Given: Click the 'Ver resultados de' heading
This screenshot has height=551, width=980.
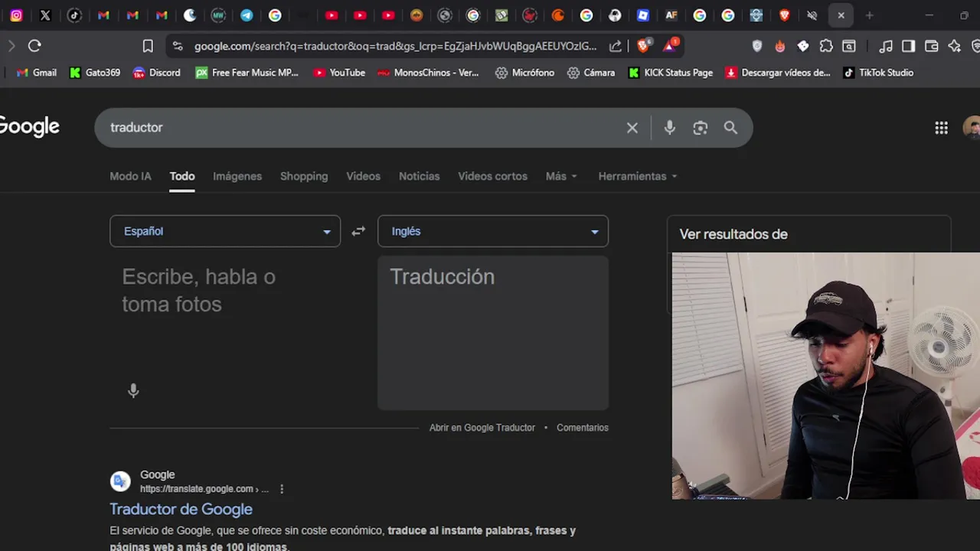Looking at the screenshot, I should pos(733,234).
